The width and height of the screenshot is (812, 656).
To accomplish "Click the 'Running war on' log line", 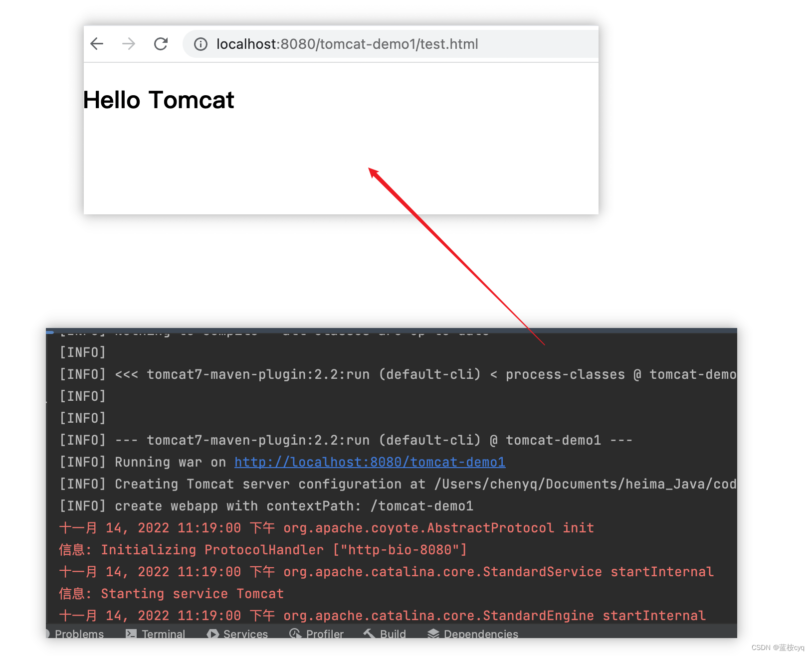I will click(282, 462).
